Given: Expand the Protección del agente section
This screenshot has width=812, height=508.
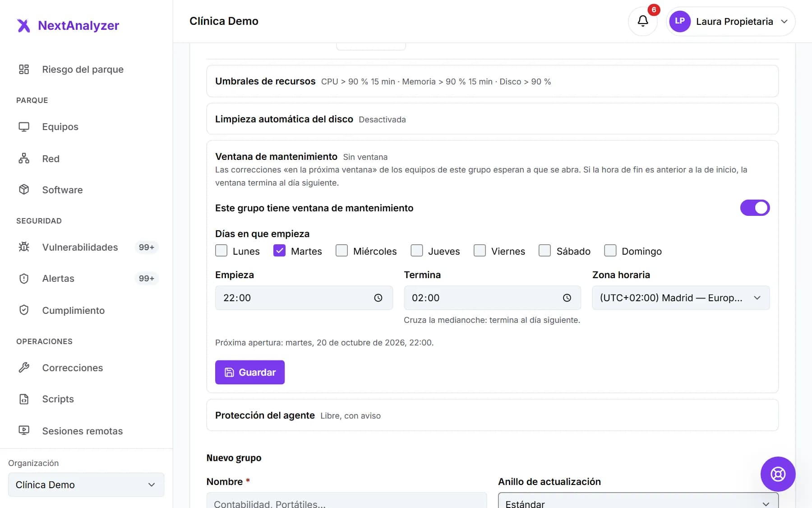Looking at the screenshot, I should click(x=492, y=415).
